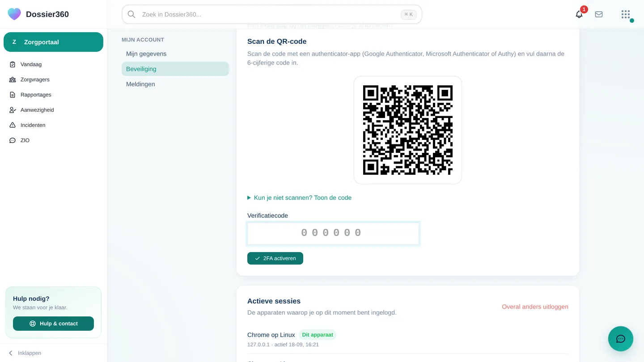Screen dimensions: 644x362
Task: Expand 'Kun je niet scannen? Toon de code'
Action: 300,198
